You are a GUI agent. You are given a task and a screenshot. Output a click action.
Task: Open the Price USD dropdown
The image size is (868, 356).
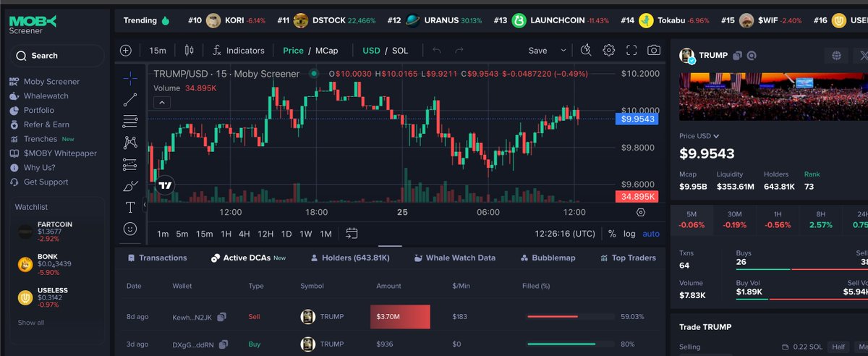coord(699,136)
